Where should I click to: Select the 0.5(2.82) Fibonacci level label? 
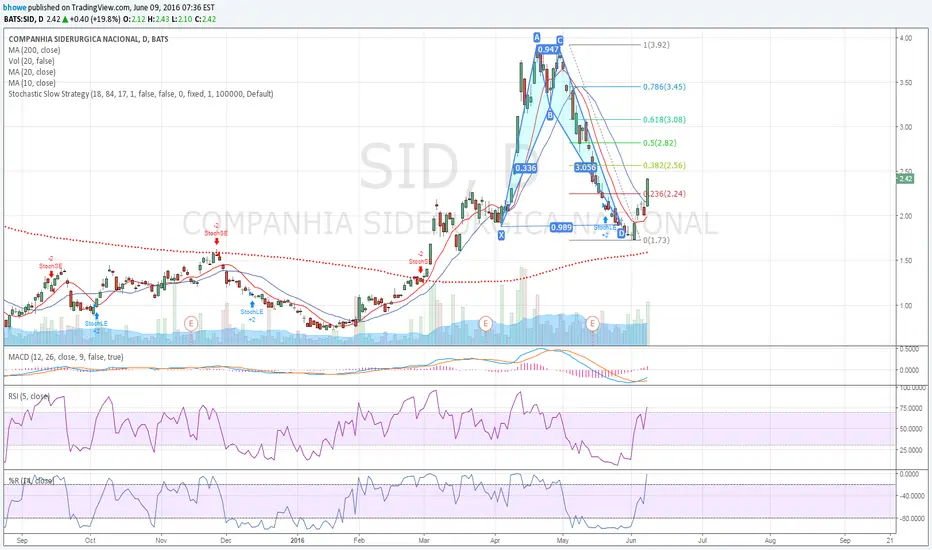point(660,143)
